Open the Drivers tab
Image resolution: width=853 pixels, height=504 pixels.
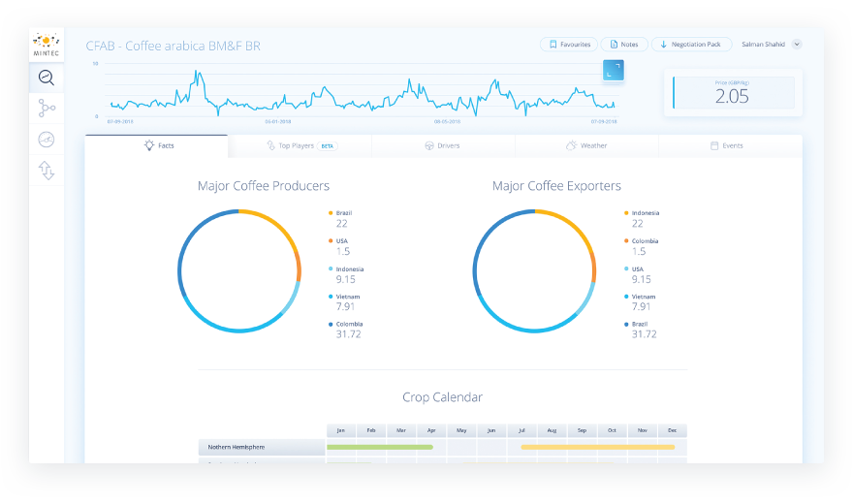(x=442, y=145)
